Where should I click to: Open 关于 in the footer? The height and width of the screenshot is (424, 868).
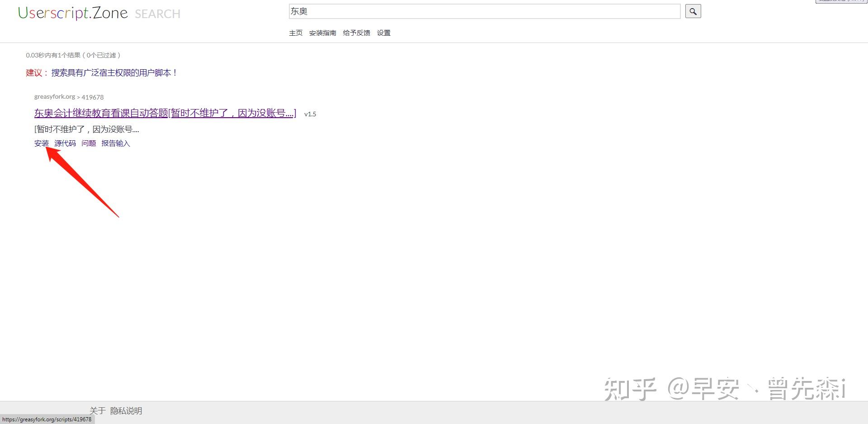point(97,411)
